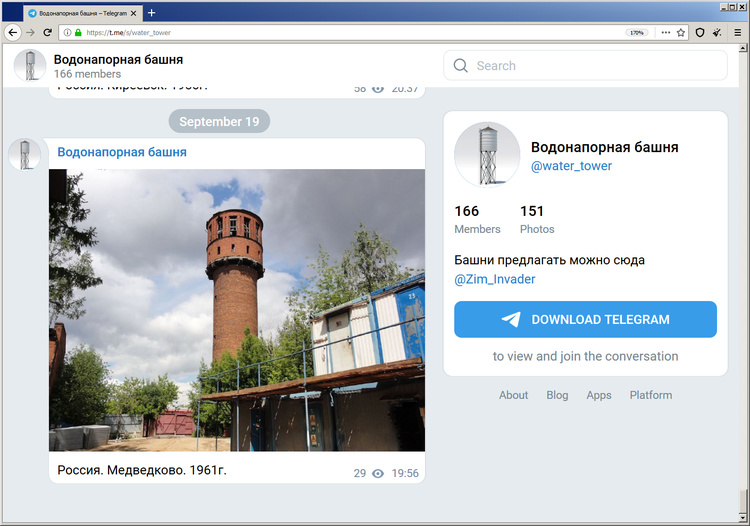Open the @water_tower handle link
The width and height of the screenshot is (750, 526).
571,166
